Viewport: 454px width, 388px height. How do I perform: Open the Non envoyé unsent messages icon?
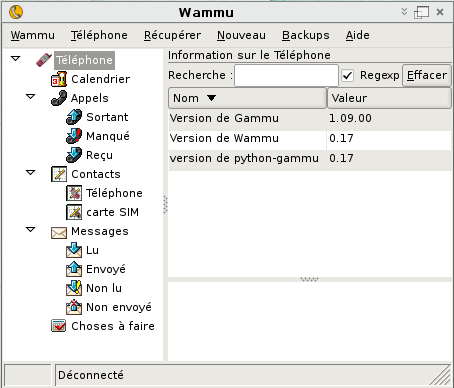tap(74, 307)
